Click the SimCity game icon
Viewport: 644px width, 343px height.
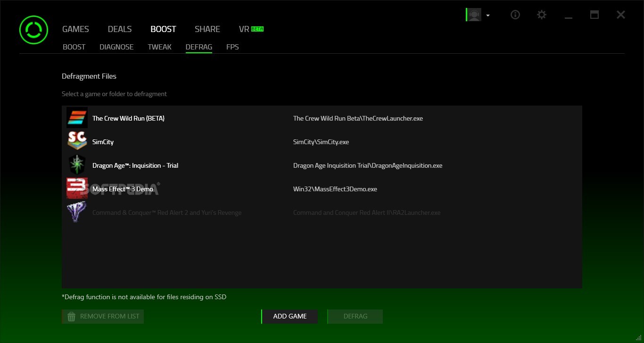coord(77,141)
